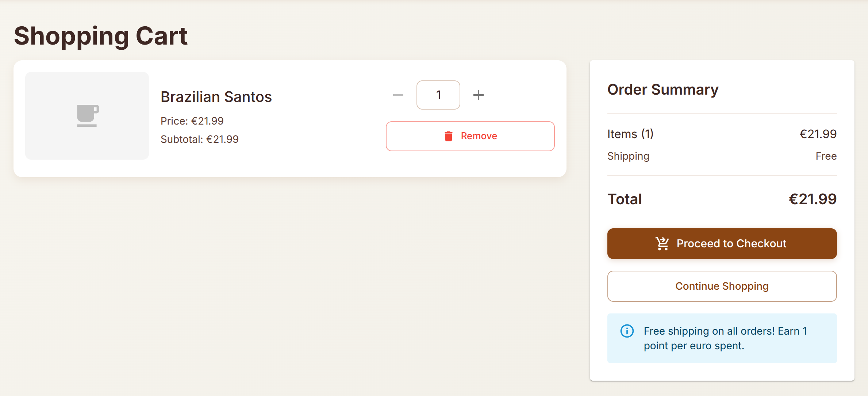Viewport: 868px width, 396px height.
Task: Click the Price: €21.99 text
Action: 192,121
